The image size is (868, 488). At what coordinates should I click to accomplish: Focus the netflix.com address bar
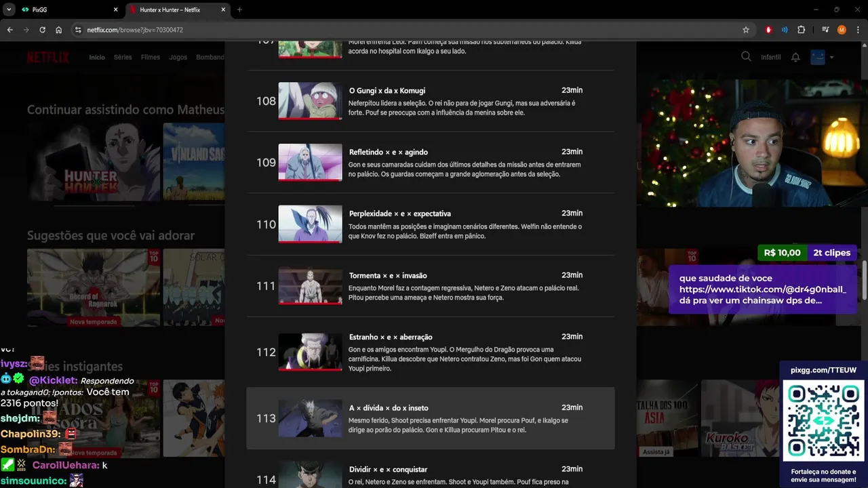point(407,30)
